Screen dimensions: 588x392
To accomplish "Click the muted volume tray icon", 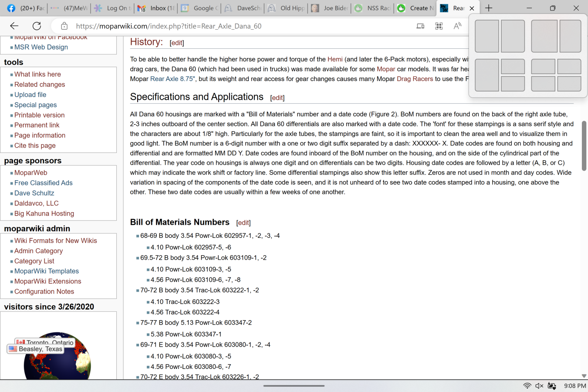I will (539, 386).
